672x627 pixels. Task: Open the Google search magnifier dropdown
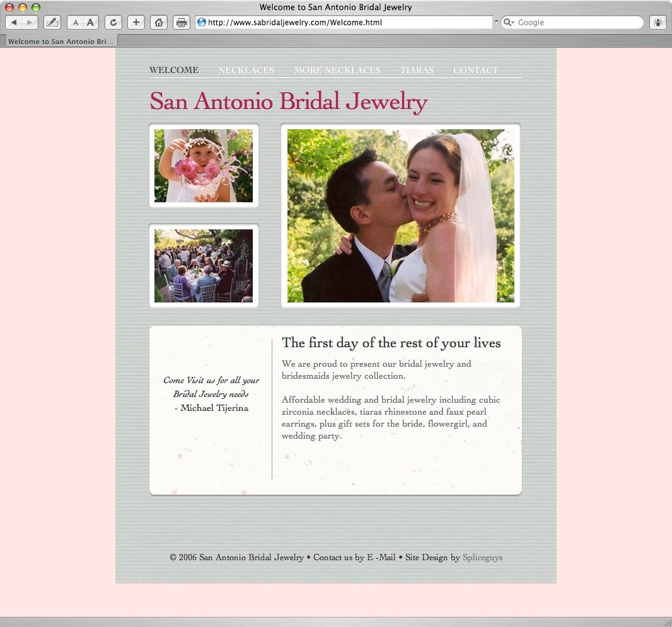[508, 22]
